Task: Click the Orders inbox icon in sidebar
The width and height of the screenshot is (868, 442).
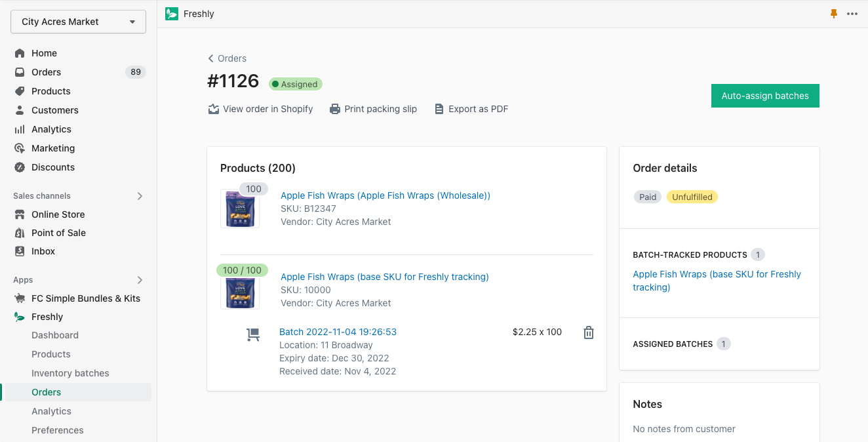Action: click(20, 72)
